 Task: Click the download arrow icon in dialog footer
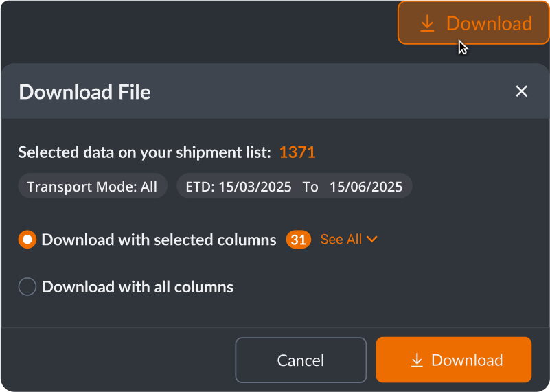pyautogui.click(x=417, y=360)
